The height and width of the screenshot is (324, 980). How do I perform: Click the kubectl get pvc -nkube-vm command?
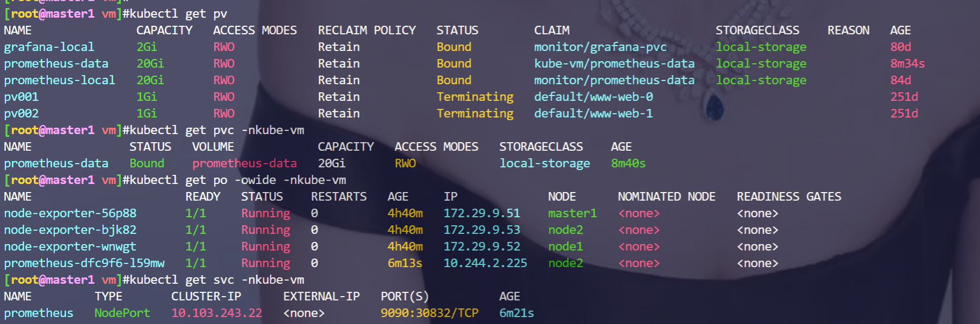[x=214, y=130]
